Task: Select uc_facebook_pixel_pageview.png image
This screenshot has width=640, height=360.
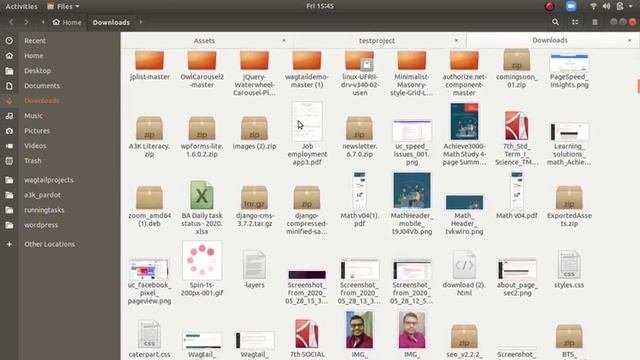Action: 149,281
